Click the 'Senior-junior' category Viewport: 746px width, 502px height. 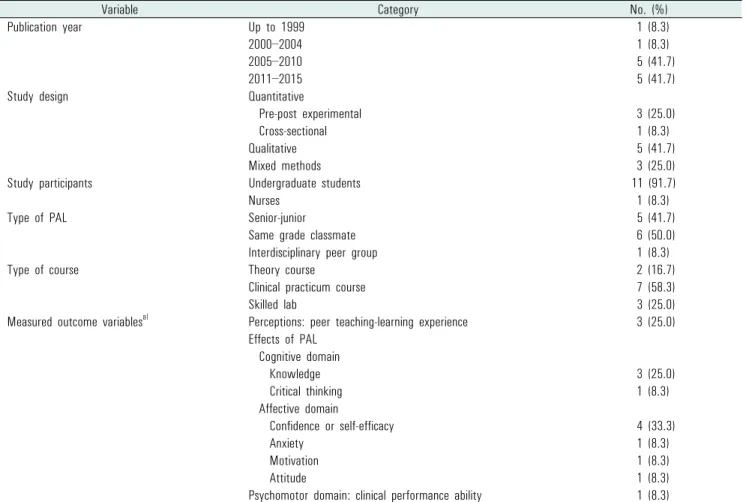click(x=277, y=218)
